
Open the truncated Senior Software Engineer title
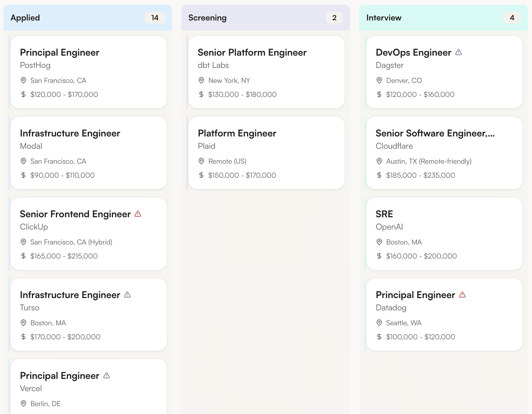(x=435, y=133)
